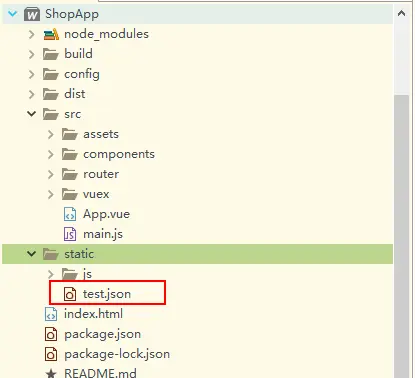Collapse the static folder arrow

tap(32, 254)
